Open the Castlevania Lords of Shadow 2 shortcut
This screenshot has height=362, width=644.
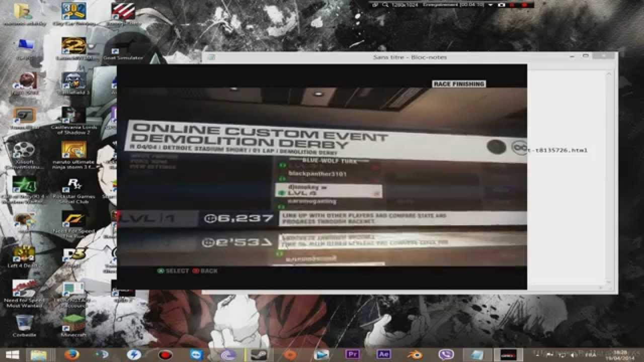point(74,120)
